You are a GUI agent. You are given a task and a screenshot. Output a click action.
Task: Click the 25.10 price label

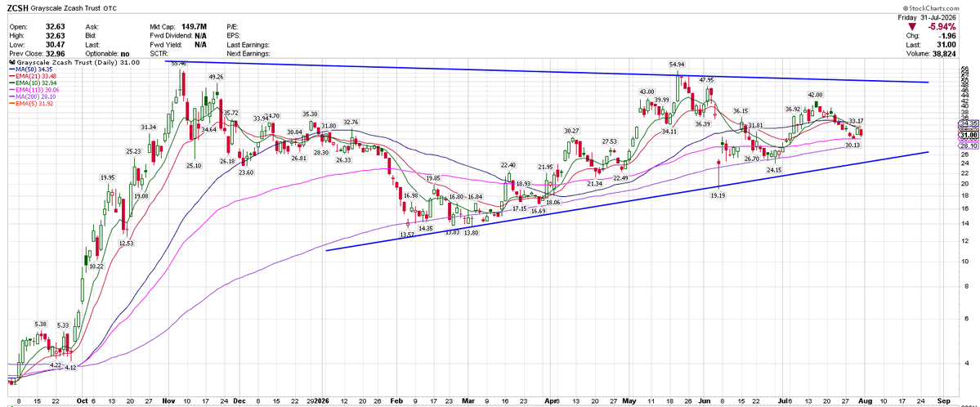click(194, 165)
